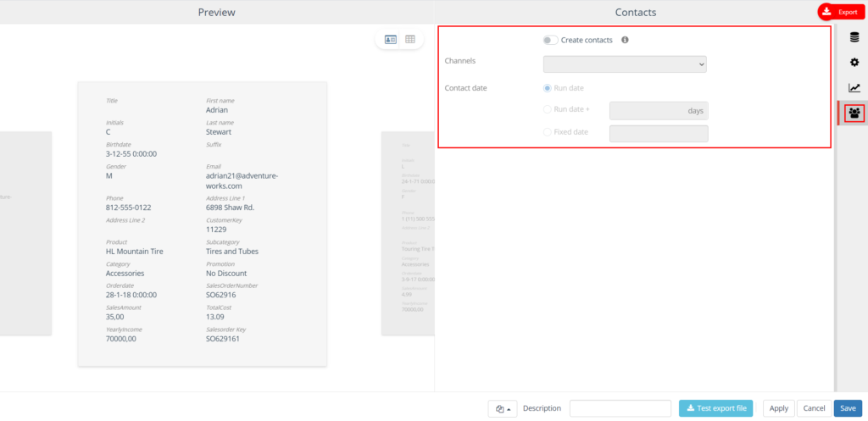Select the Run date + radio option
The image size is (868, 421).
(548, 110)
